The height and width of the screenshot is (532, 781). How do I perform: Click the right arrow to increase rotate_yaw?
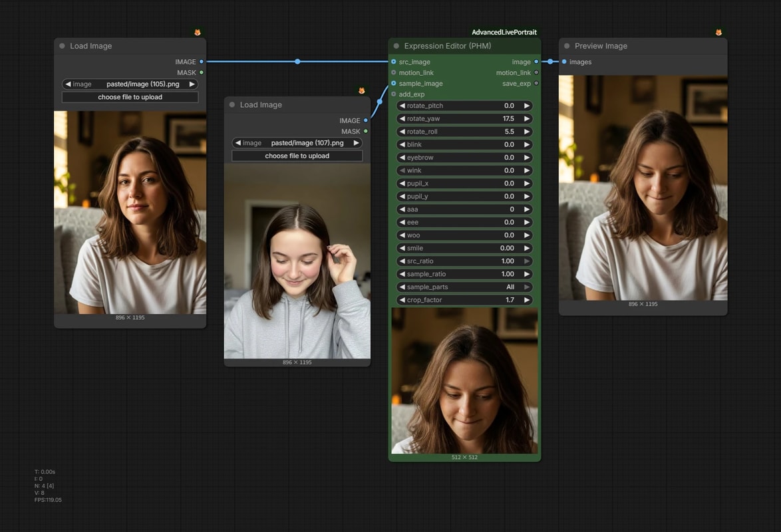click(x=526, y=118)
